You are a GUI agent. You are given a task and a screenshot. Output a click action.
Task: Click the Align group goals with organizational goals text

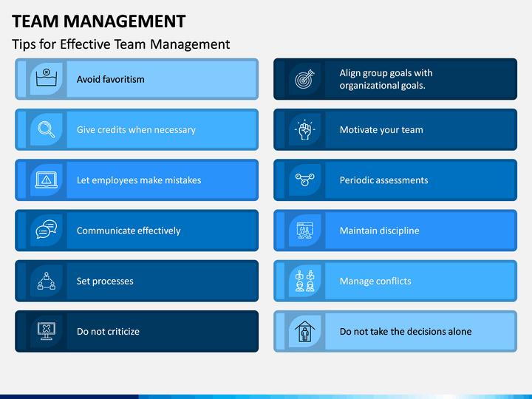386,79
